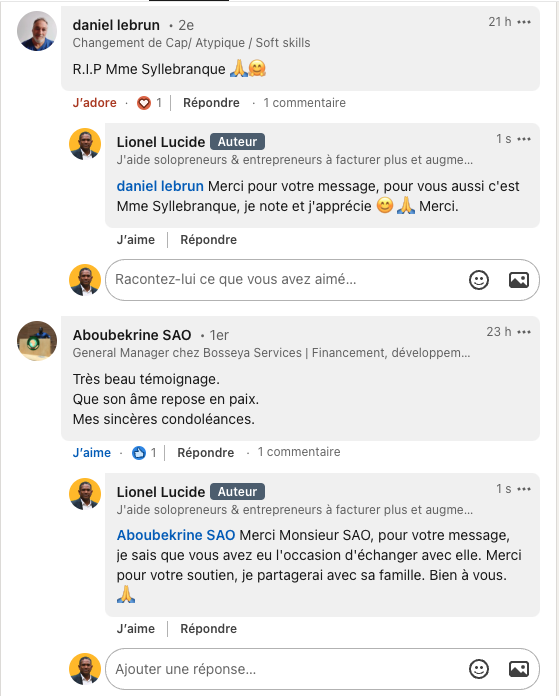Expand '1 commentaire' under Aboubekrine's comment

tap(299, 452)
